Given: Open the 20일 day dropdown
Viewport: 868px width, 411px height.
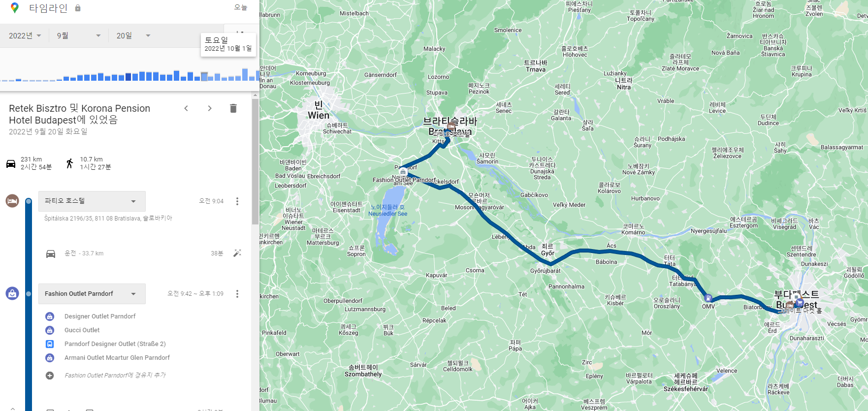Looking at the screenshot, I should pos(133,35).
